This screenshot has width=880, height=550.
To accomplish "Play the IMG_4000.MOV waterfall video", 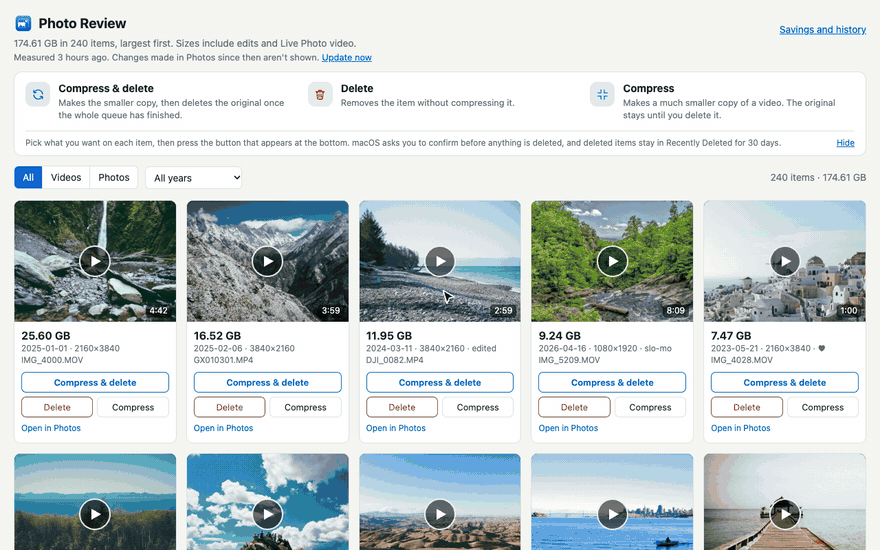I will (95, 262).
